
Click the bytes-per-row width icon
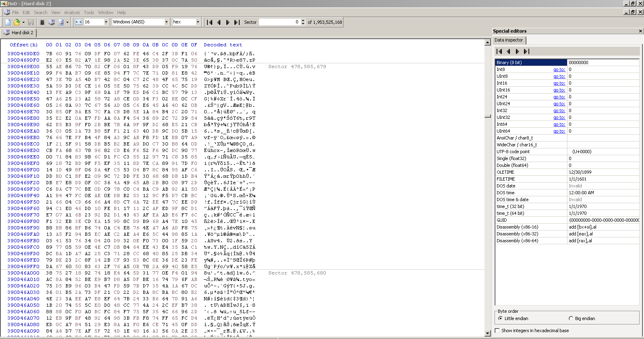pos(79,22)
